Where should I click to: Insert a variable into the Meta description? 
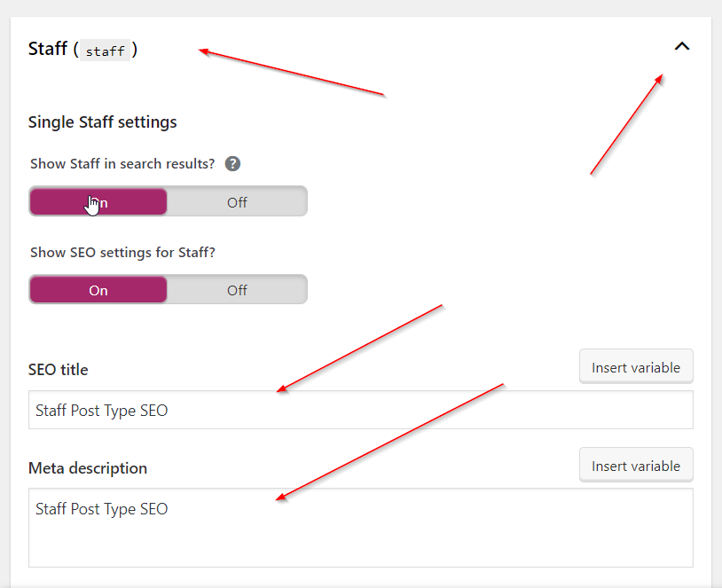pos(636,466)
